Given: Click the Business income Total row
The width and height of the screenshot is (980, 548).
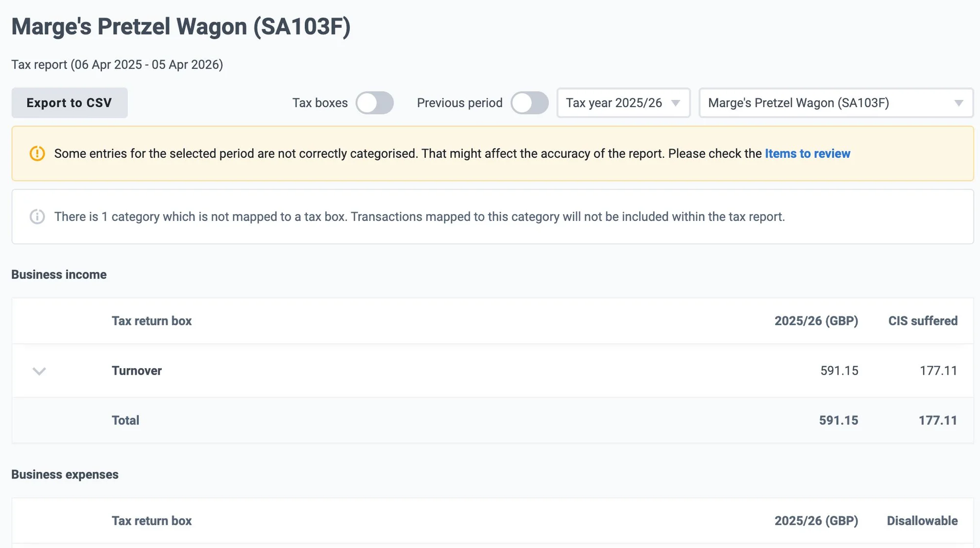Looking at the screenshot, I should click(125, 420).
